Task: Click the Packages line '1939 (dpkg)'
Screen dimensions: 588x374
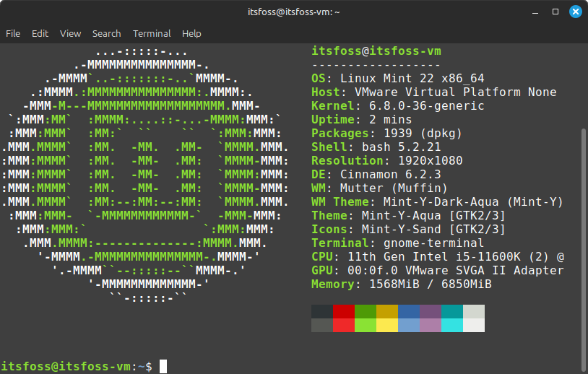Action: pyautogui.click(x=386, y=134)
